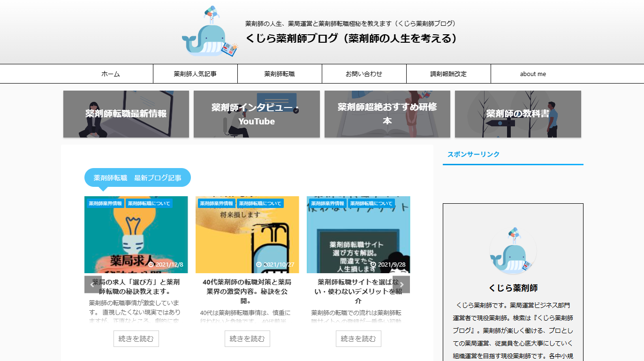The image size is (644, 361).
Task: Click 薬剤師業界情報 tag on 2021/12/8 article
Action: pos(106,203)
